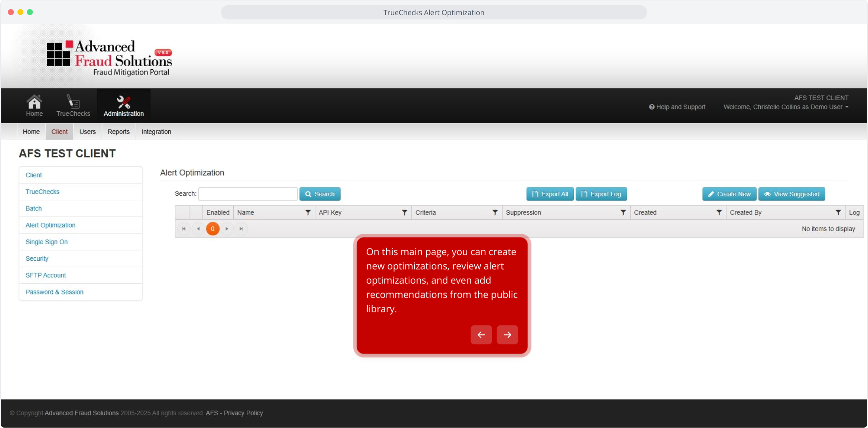Open Password & Session settings
Image resolution: width=868 pixels, height=428 pixels.
pos(80,292)
